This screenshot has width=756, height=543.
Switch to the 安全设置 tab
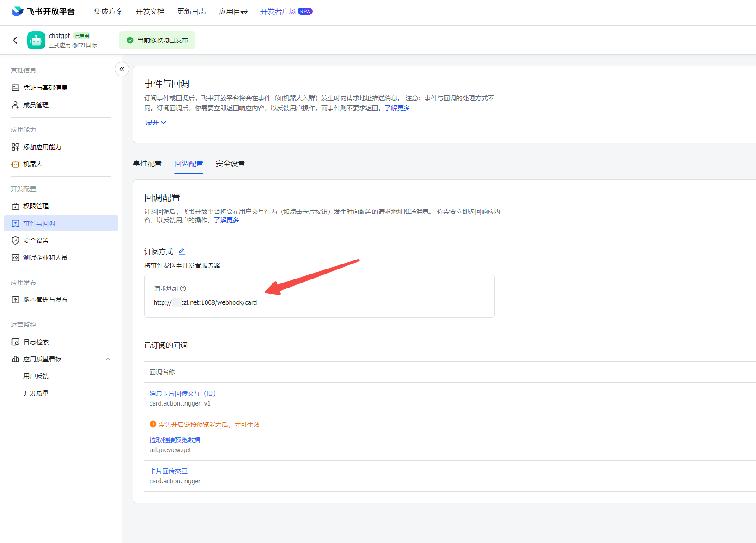230,164
